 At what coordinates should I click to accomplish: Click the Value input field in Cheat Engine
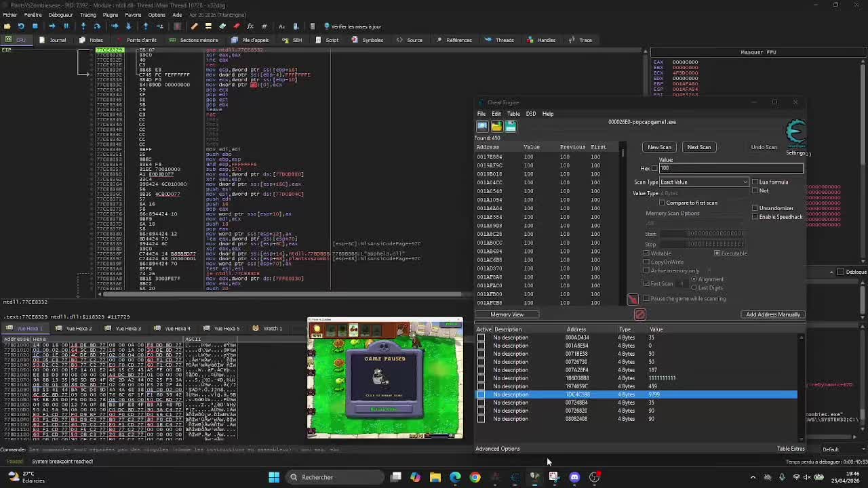coord(731,168)
